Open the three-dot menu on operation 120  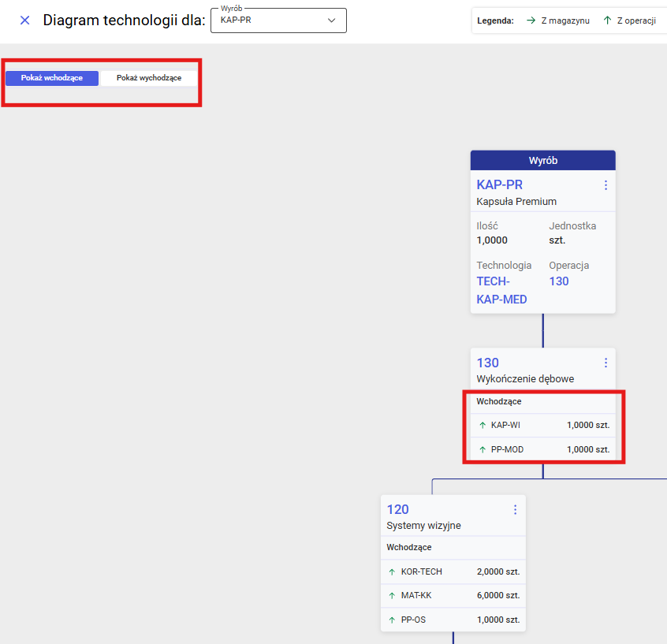tap(516, 509)
